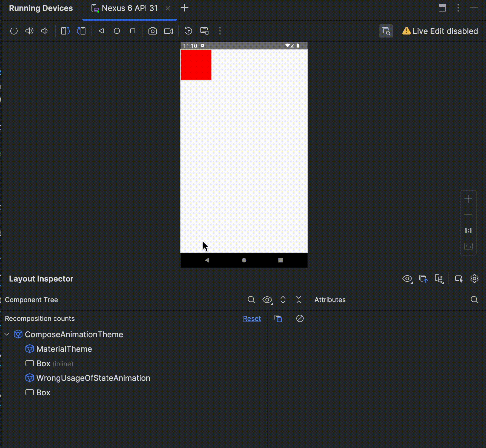Click the Live Edit disabled warning
Image resolution: width=486 pixels, height=448 pixels.
(x=440, y=31)
